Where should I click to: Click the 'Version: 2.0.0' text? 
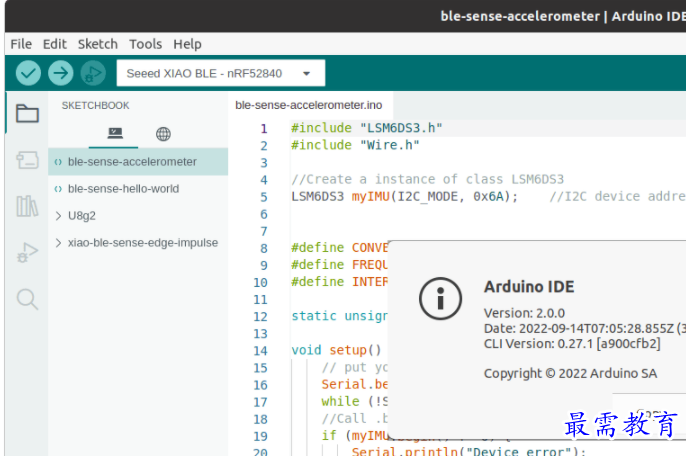point(524,313)
